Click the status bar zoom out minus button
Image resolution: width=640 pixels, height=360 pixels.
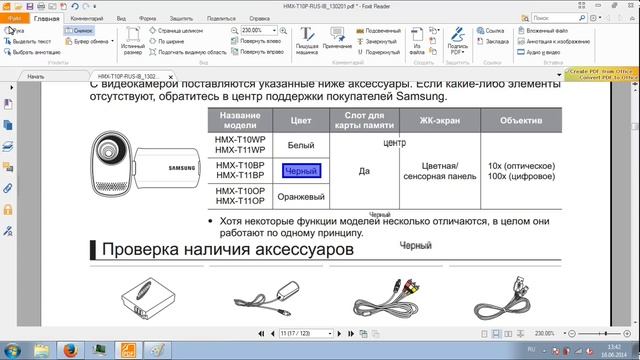point(572,334)
